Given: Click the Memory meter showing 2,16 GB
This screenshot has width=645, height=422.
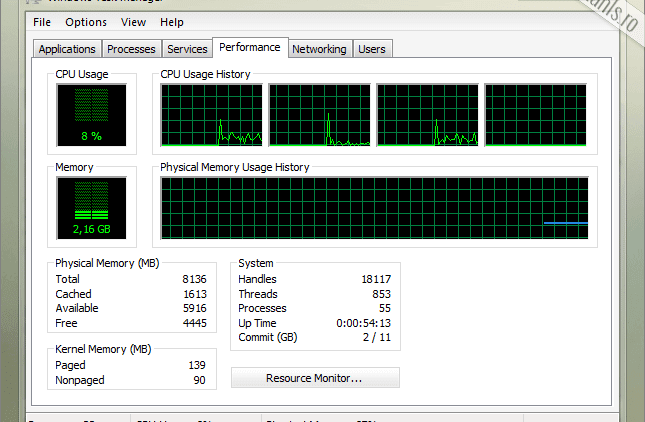Looking at the screenshot, I should (92, 209).
